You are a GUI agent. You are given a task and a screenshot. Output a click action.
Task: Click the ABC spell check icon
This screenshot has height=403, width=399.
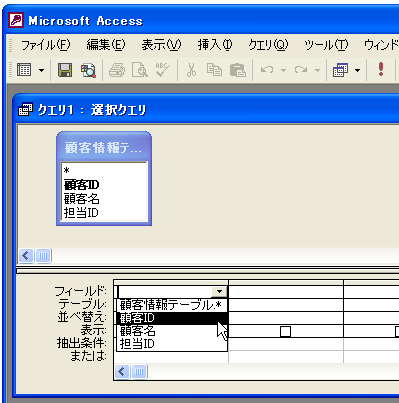162,70
